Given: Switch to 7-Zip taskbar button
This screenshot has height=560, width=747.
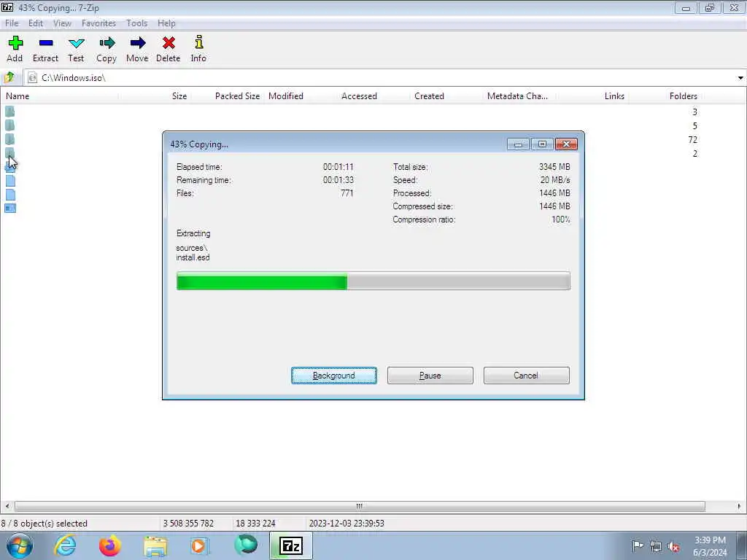Looking at the screenshot, I should 291,545.
